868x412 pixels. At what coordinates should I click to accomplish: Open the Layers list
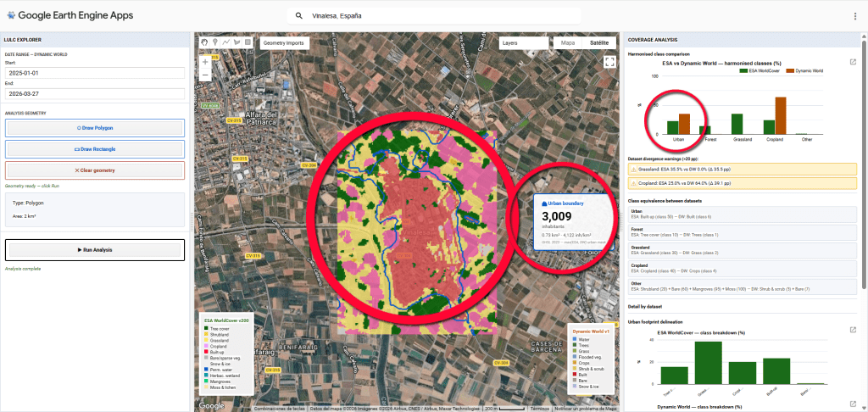(x=522, y=42)
